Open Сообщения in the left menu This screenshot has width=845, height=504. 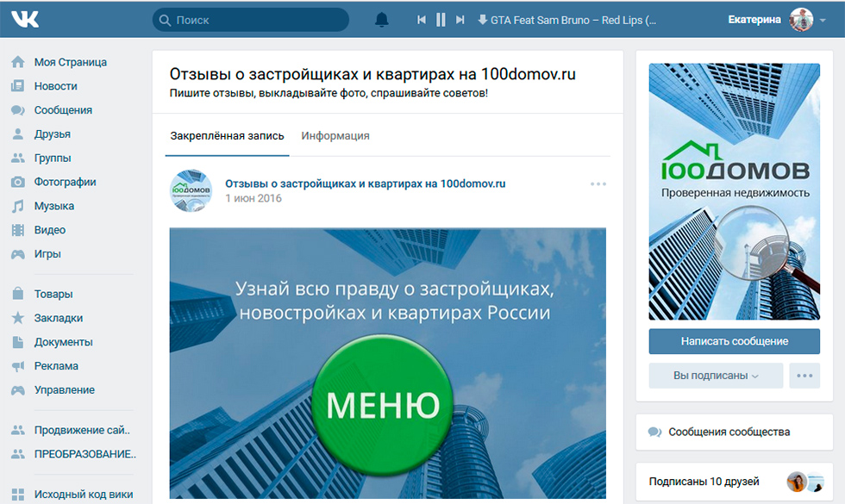(63, 110)
